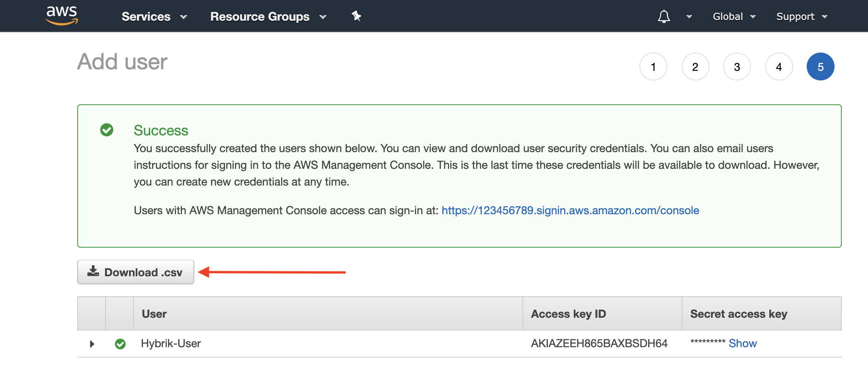
Task: Open the Global region dropdown
Action: (734, 17)
